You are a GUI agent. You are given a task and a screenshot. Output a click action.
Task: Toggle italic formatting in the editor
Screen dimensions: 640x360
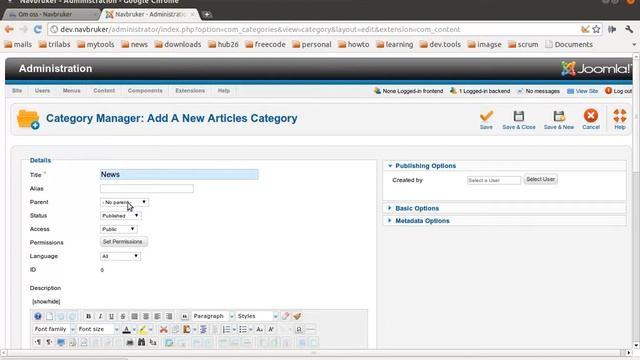click(x=100, y=316)
